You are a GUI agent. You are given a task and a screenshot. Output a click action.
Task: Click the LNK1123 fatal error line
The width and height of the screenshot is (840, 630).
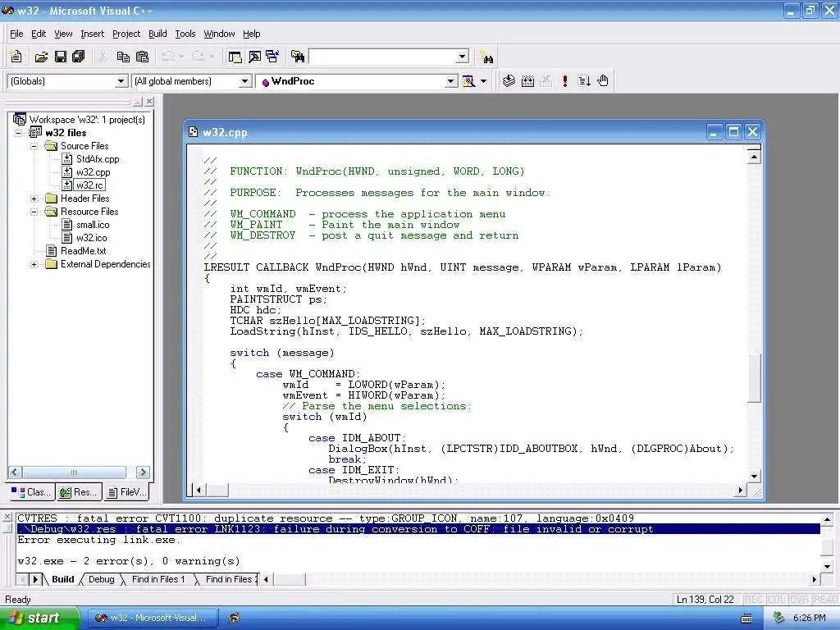(418, 529)
